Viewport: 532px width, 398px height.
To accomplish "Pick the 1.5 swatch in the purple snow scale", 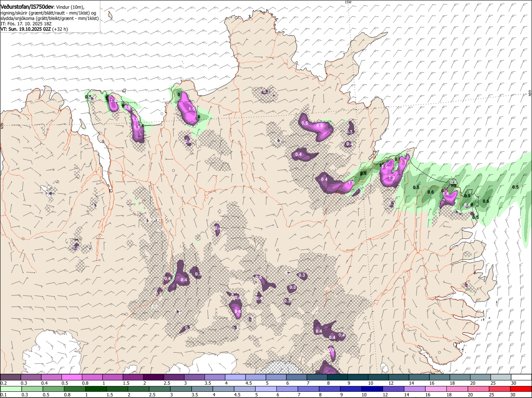I will tap(133, 377).
